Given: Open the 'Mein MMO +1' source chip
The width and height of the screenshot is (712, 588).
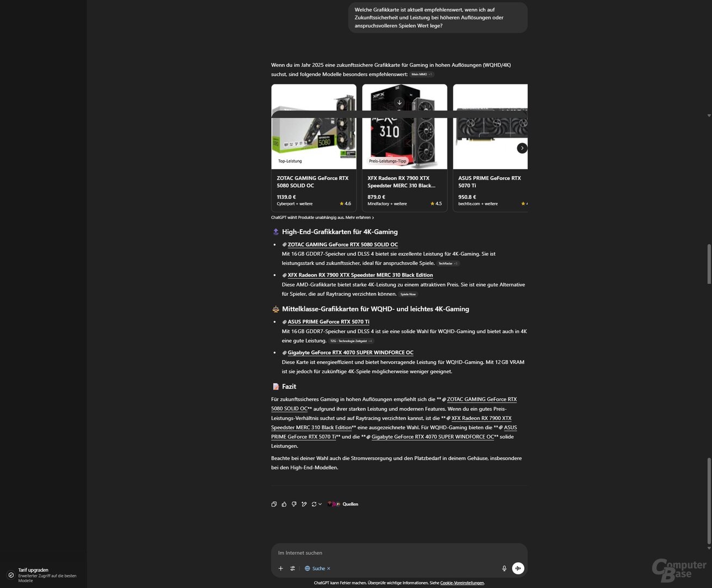Looking at the screenshot, I should (x=422, y=75).
